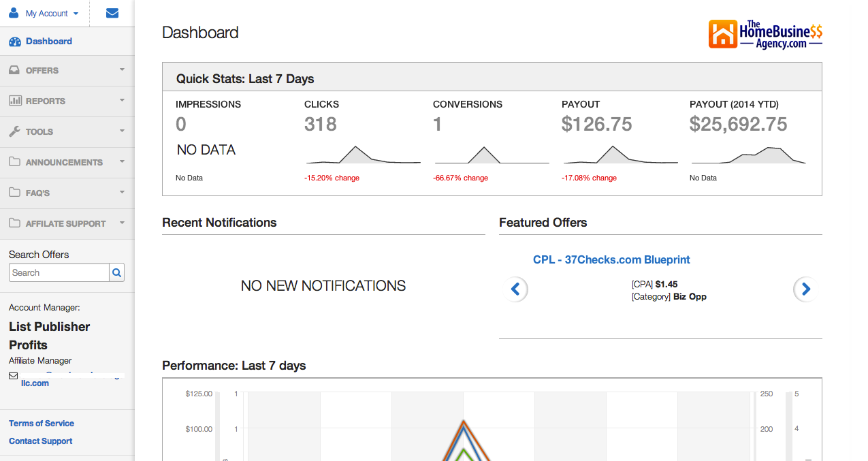Click the Reports bar chart icon
This screenshot has height=461, width=868.
point(15,101)
